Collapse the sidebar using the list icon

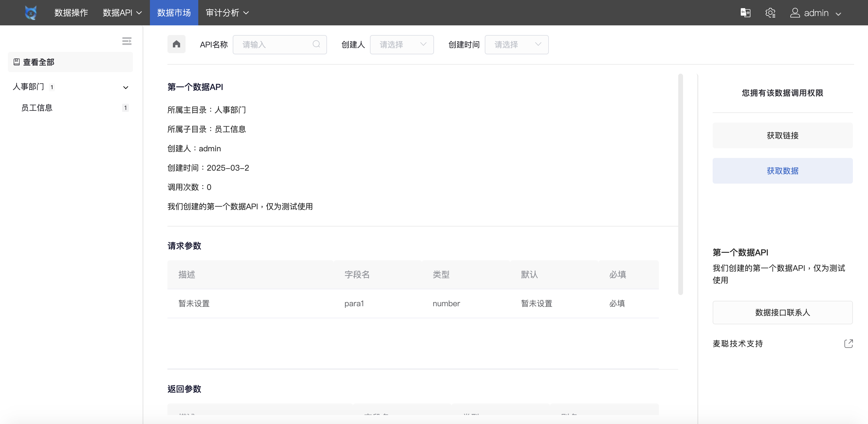click(127, 41)
